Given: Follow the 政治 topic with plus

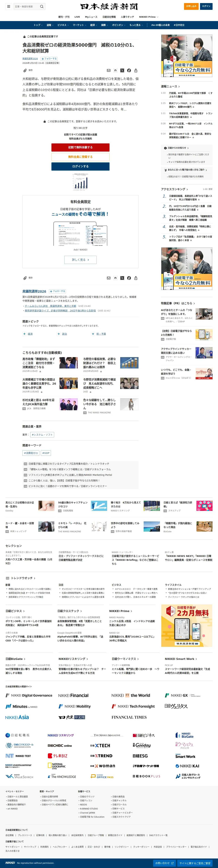Looking at the screenshot, I should (59, 334).
